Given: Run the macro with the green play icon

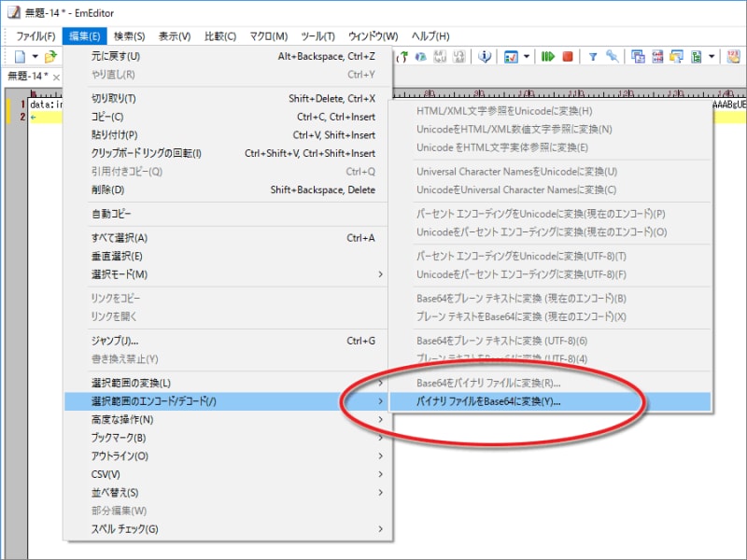Looking at the screenshot, I should coord(548,57).
